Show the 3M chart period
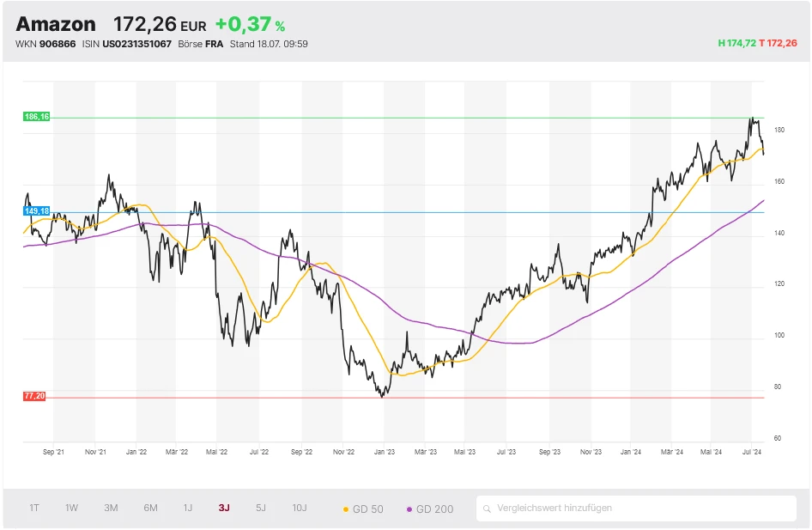 [x=111, y=508]
